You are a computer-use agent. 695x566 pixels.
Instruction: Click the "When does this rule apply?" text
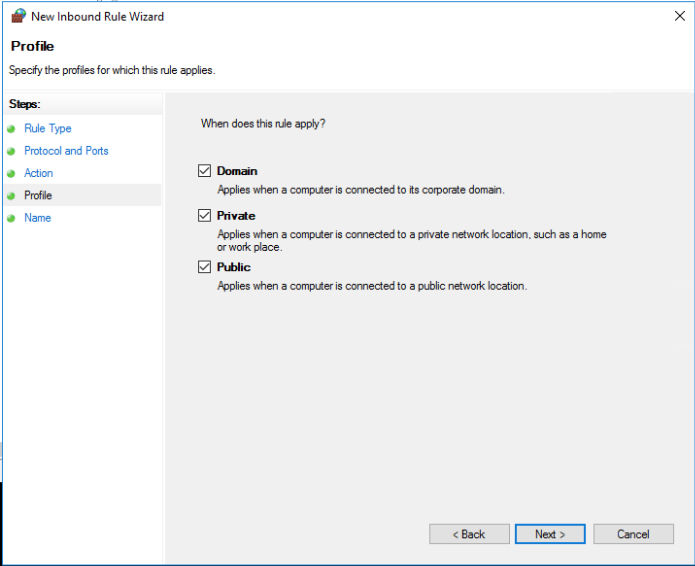coord(263,124)
